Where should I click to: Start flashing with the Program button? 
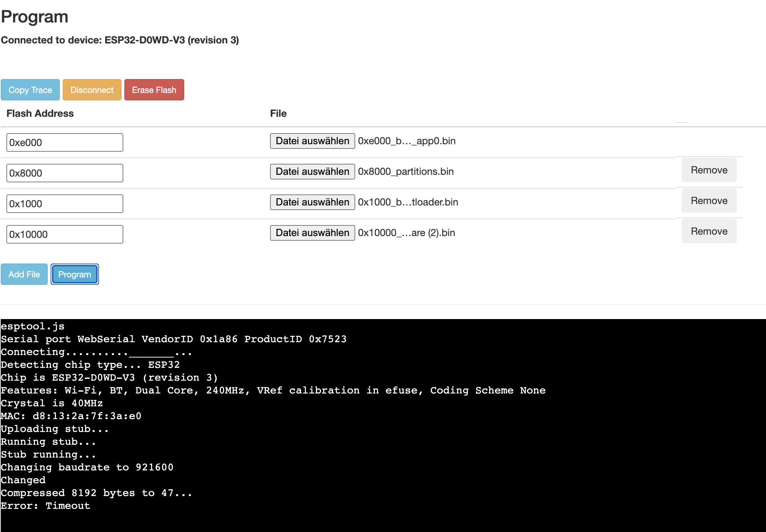pyautogui.click(x=75, y=274)
